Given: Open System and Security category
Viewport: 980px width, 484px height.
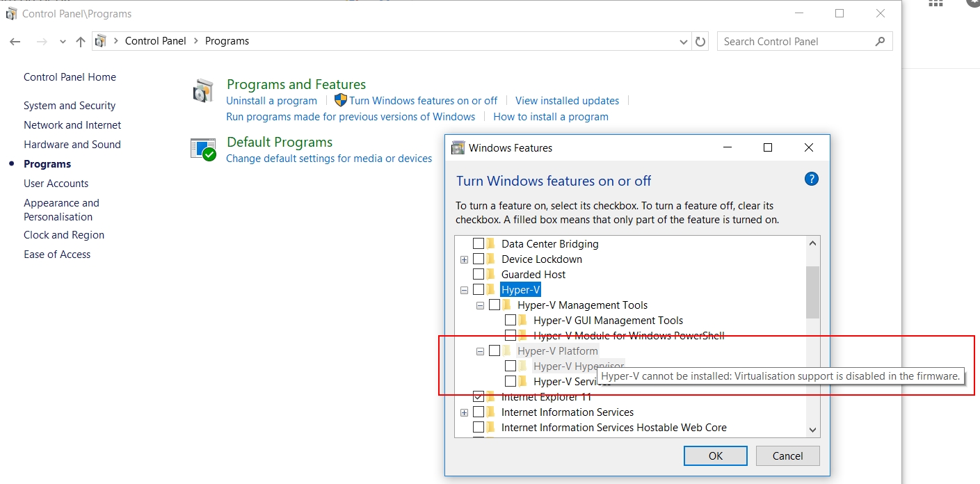Looking at the screenshot, I should point(70,106).
